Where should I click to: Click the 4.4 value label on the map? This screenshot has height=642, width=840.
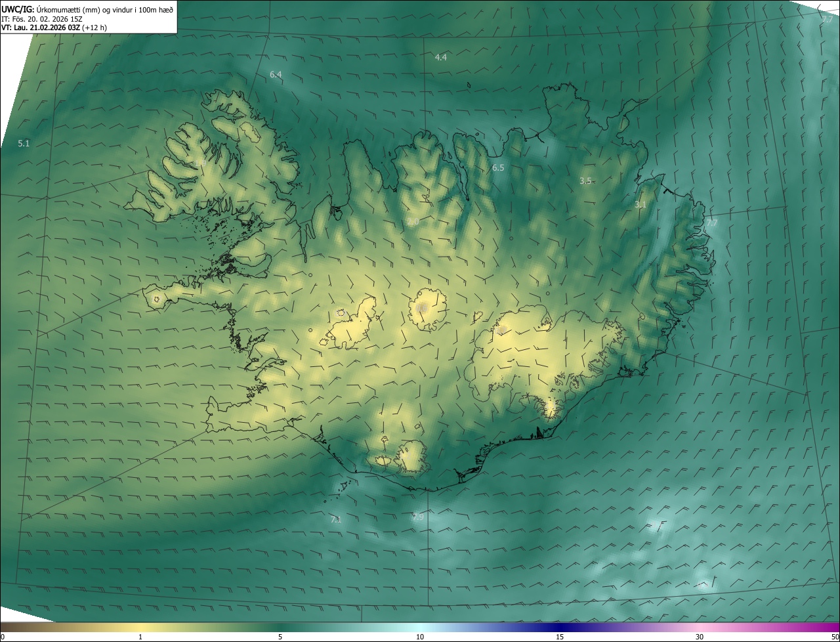point(441,58)
